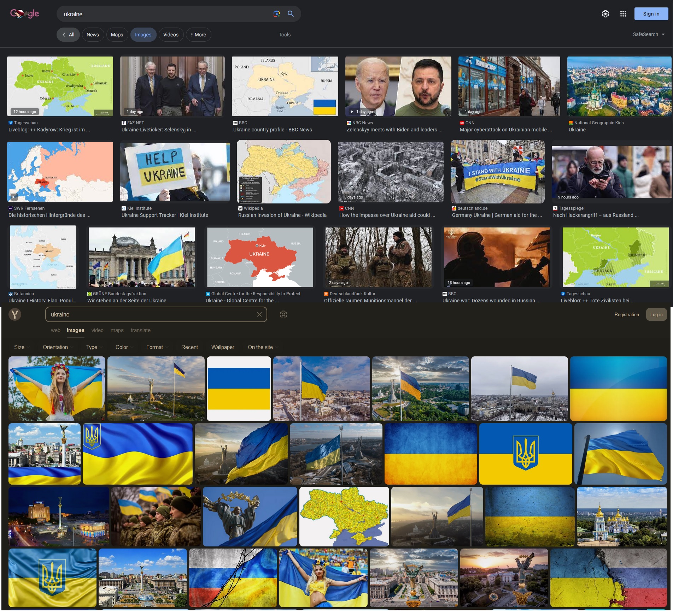Click the Yandex search input field

(152, 314)
